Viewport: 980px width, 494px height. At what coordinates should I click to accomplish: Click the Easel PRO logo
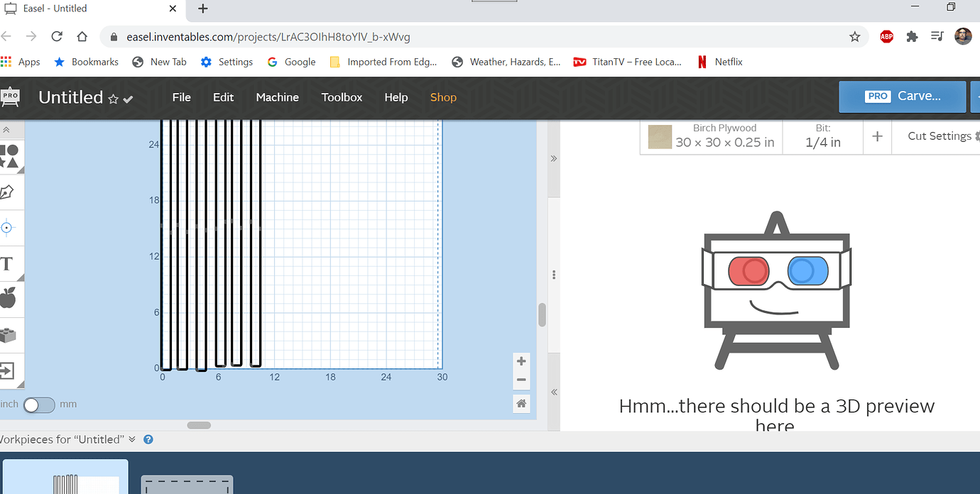[10, 97]
